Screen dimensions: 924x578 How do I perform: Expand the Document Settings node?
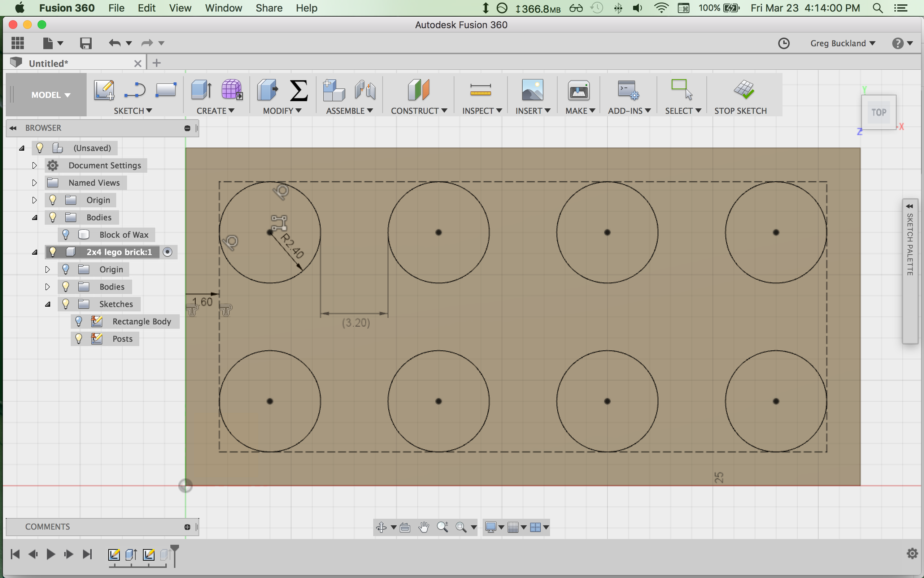[34, 165]
